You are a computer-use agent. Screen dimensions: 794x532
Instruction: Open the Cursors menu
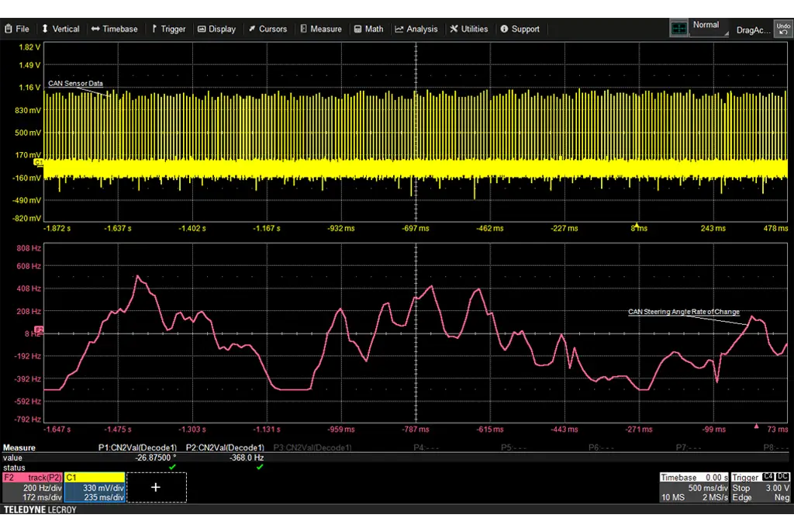click(268, 29)
